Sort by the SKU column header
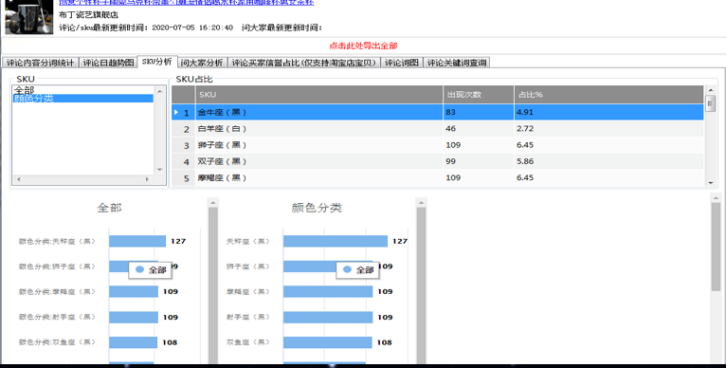The height and width of the screenshot is (368, 727). 319,95
